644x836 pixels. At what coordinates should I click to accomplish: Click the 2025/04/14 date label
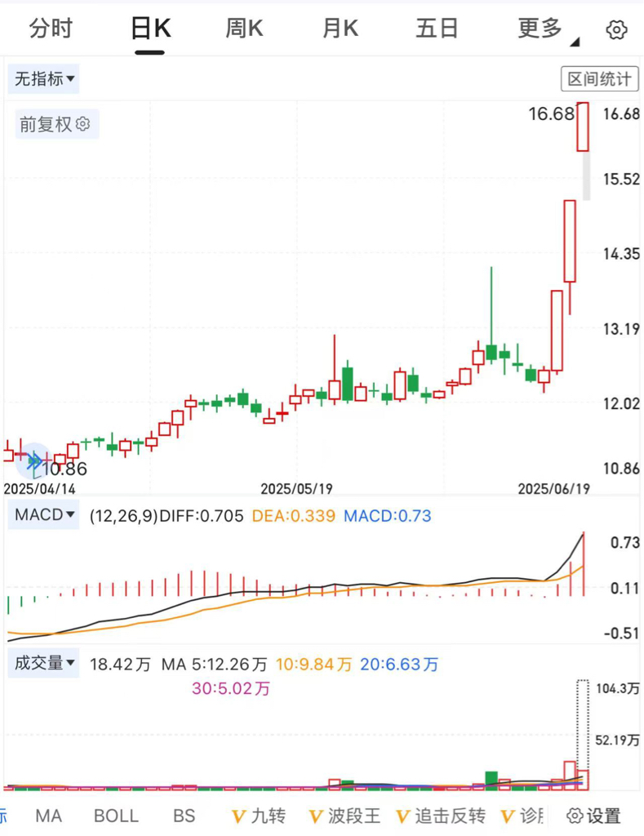coord(39,488)
